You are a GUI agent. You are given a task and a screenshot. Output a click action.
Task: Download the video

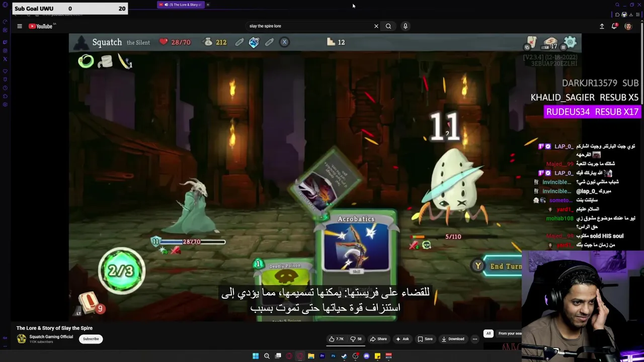pyautogui.click(x=453, y=339)
